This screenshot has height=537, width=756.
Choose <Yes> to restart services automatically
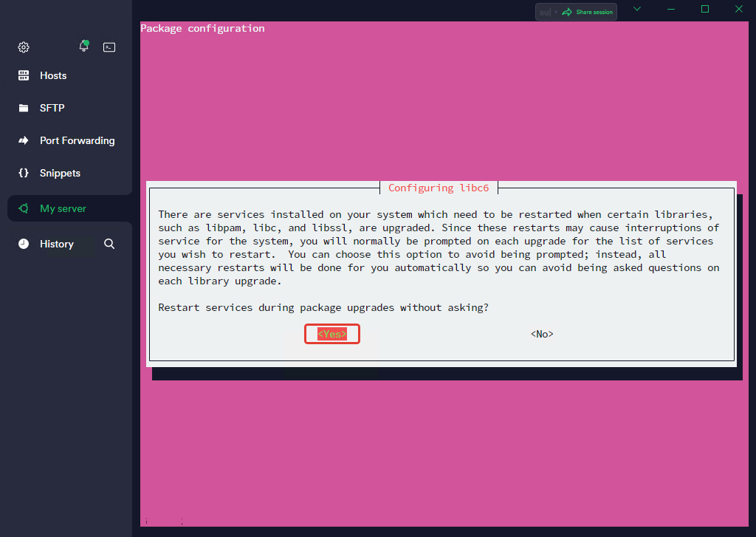coord(332,334)
